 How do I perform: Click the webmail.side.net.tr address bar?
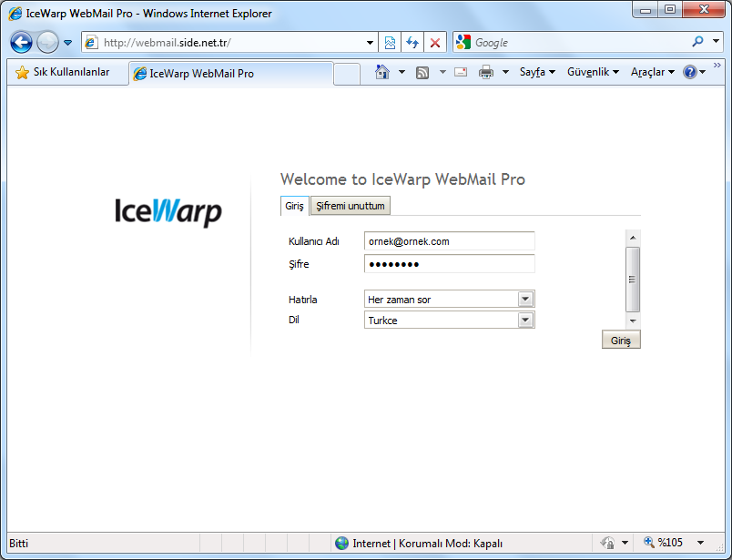(229, 43)
